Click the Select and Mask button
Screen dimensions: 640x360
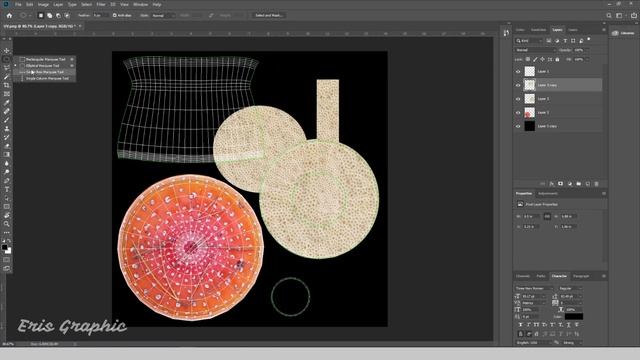[269, 16]
